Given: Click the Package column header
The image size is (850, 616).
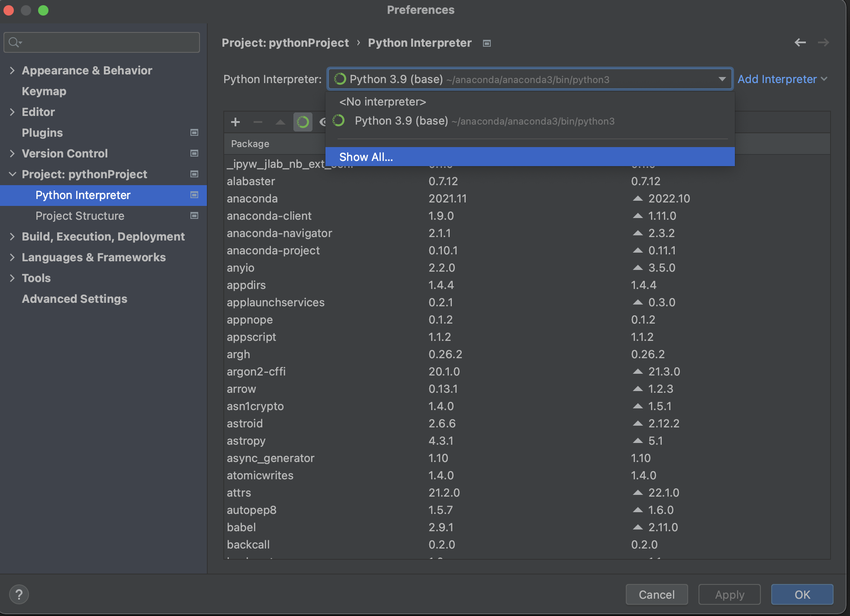Looking at the screenshot, I should 250,144.
